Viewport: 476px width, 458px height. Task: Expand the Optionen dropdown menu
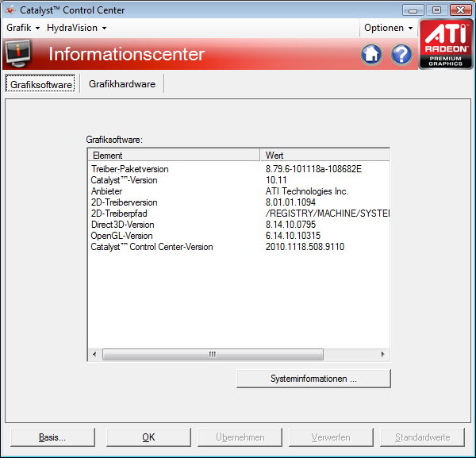coord(388,28)
